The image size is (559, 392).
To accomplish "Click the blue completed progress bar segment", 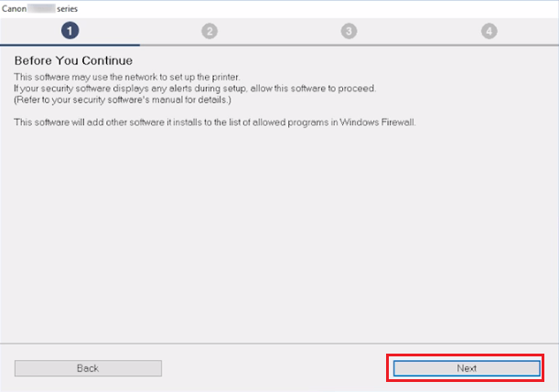I will (x=70, y=45).
